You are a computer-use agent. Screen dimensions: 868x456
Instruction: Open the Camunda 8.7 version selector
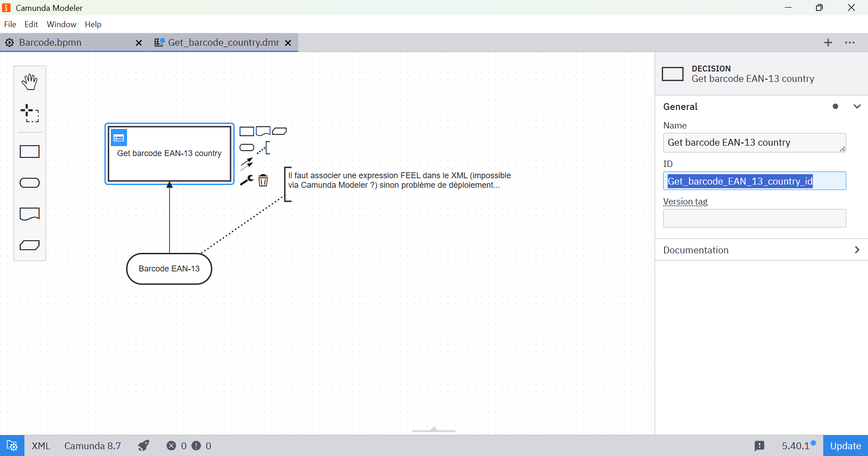93,446
